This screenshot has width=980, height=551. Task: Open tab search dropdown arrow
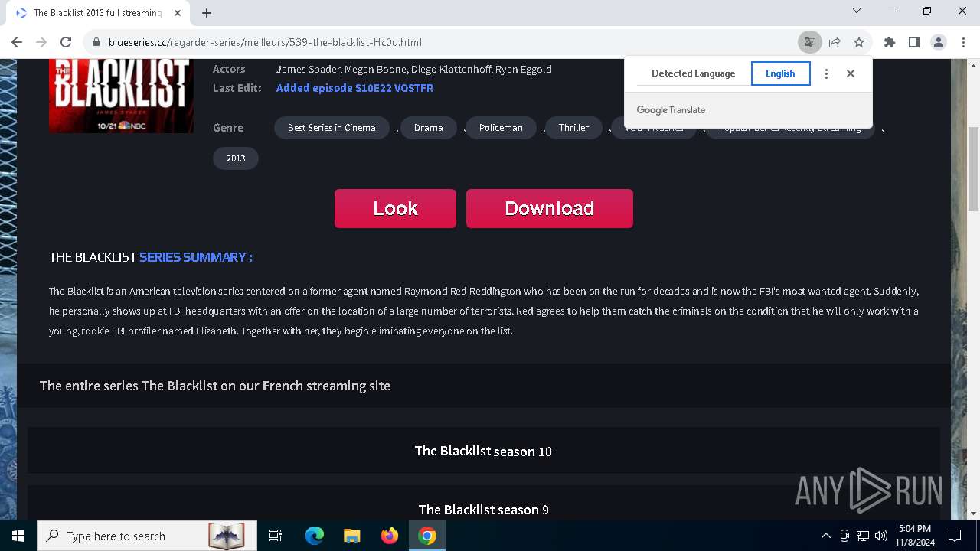[857, 11]
